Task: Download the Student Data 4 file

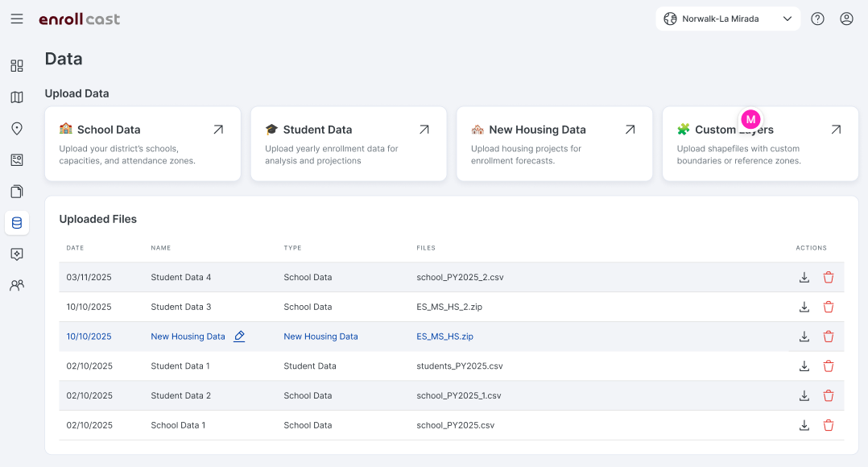Action: pos(804,278)
